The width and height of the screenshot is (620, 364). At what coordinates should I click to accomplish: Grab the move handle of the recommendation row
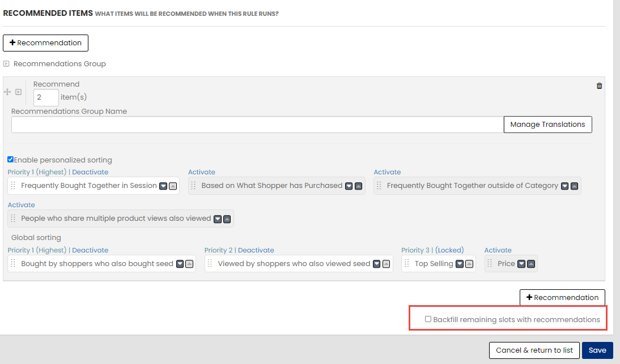pyautogui.click(x=7, y=92)
